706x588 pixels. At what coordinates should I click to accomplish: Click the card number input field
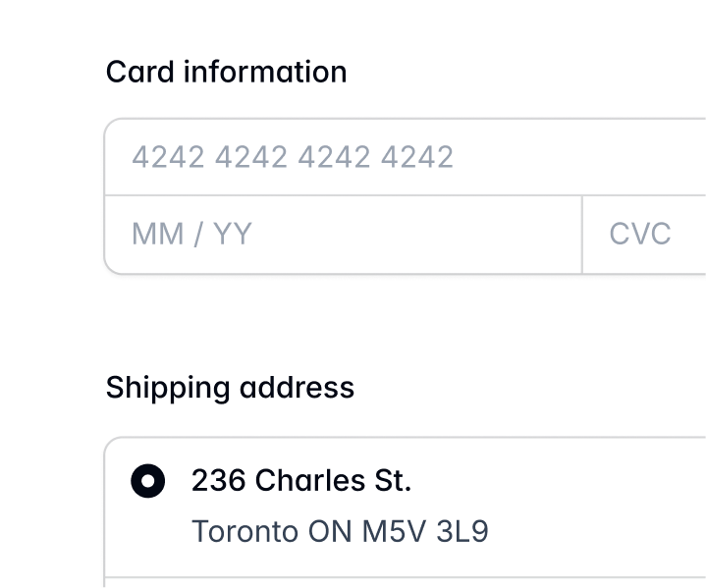405,157
